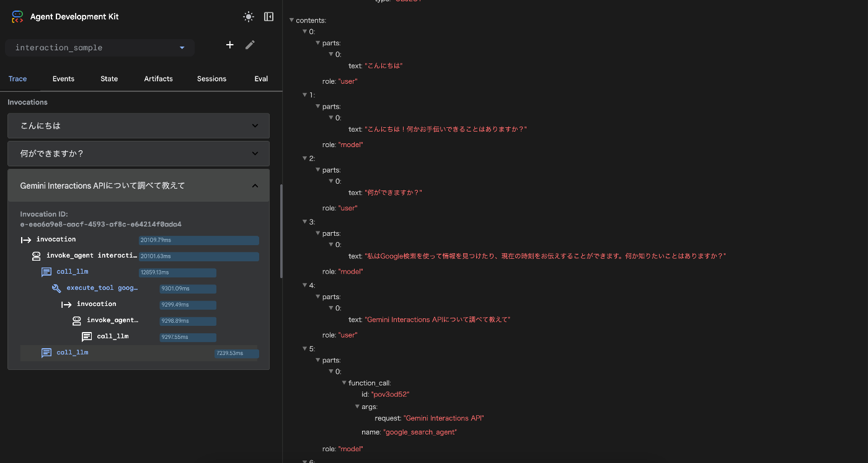Collapse the args node
Viewport: 868px width, 463px height.
[x=357, y=407]
